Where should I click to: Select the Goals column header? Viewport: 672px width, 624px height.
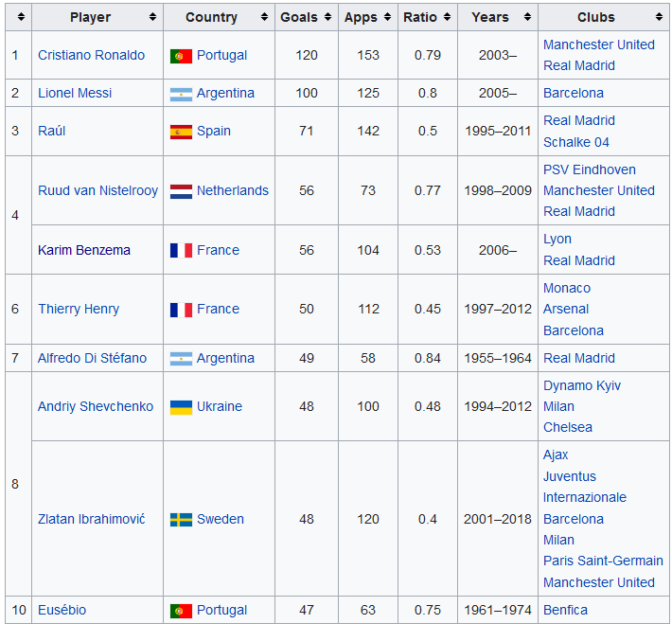[307, 17]
